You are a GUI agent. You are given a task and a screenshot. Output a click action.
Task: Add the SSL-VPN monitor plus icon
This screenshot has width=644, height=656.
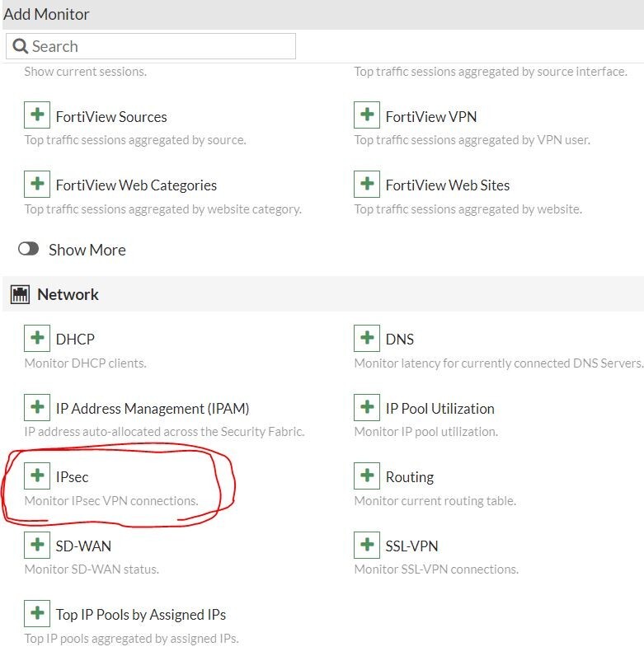tap(367, 545)
